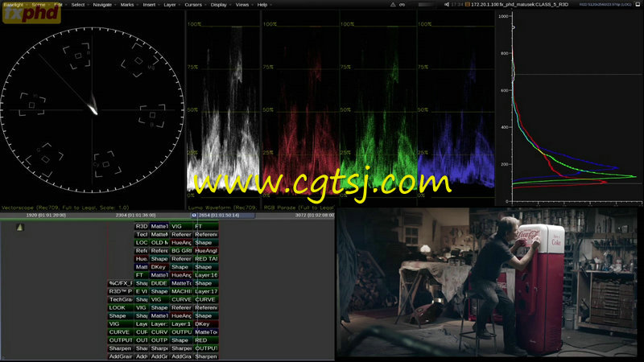The width and height of the screenshot is (644, 362).
Task: Click the blue info icon beside 2654 timecode
Action: coord(194,215)
